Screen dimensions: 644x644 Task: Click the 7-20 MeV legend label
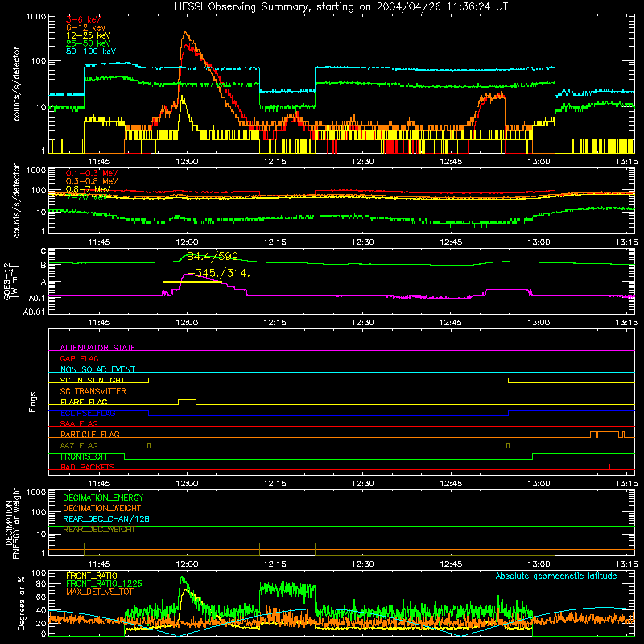86,197
